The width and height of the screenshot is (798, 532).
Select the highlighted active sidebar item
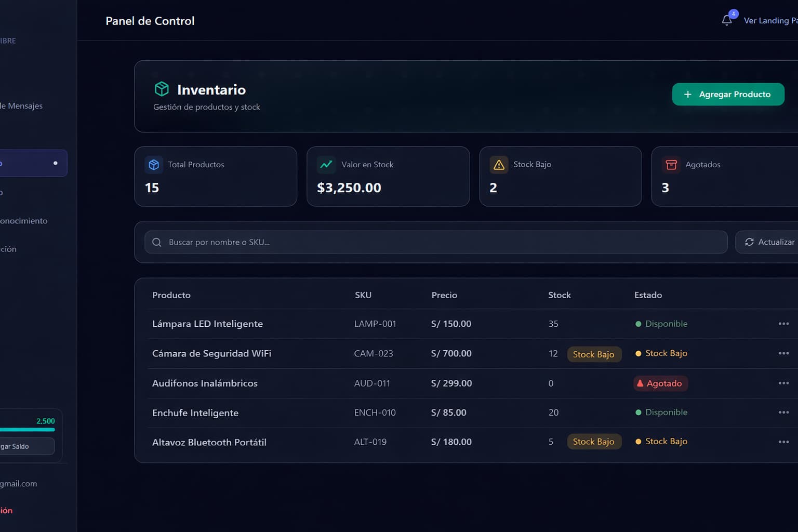tap(33, 163)
